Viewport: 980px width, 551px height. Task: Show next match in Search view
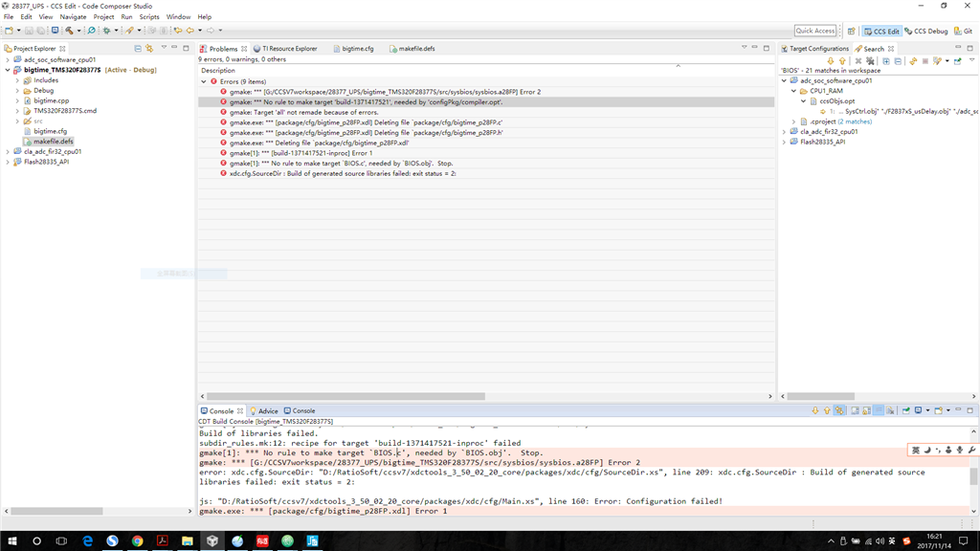[831, 61]
